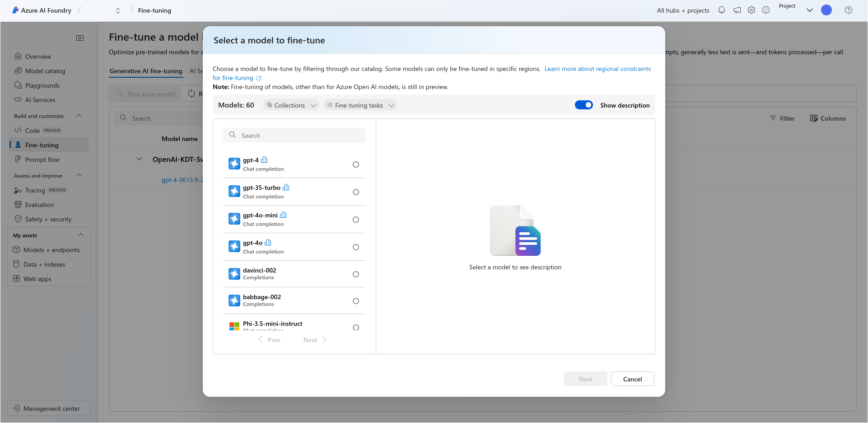This screenshot has width=868, height=423.
Task: Select the davinci-002 radio button
Action: tap(356, 274)
